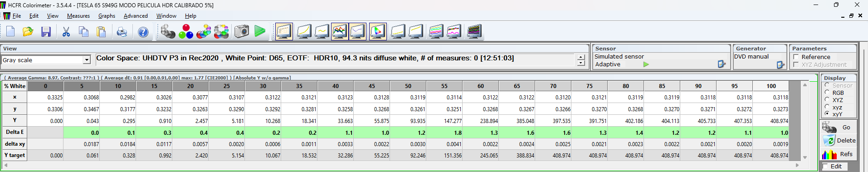Configure the generator with its properties icon
This screenshot has height=172, width=868.
780,65
